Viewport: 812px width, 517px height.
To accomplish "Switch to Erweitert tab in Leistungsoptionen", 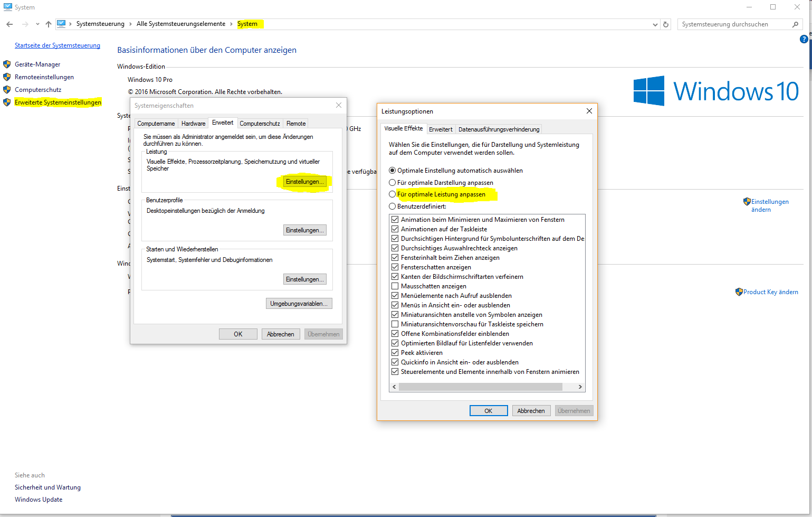I will pyautogui.click(x=441, y=129).
